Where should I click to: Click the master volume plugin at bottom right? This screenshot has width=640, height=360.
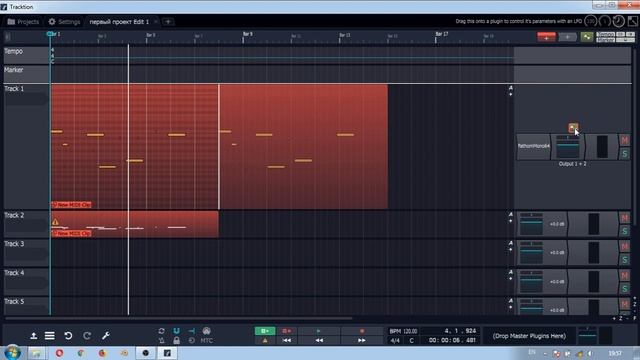[x=588, y=336]
